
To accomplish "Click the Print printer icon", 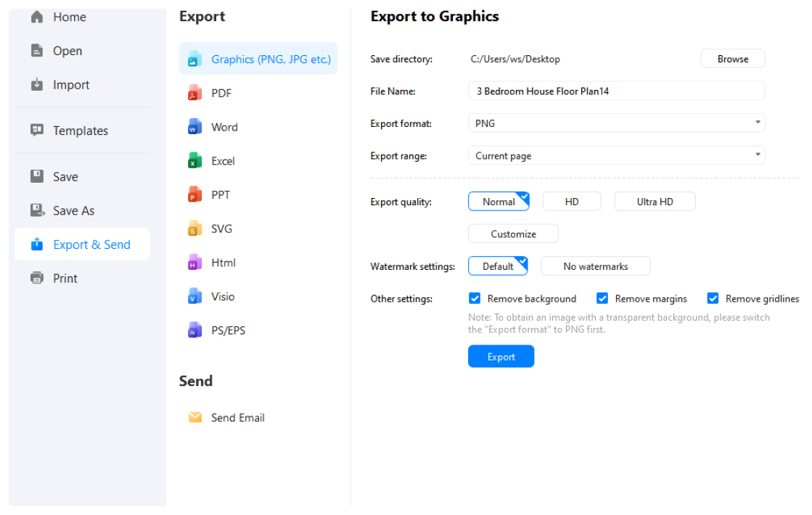I will 37,278.
